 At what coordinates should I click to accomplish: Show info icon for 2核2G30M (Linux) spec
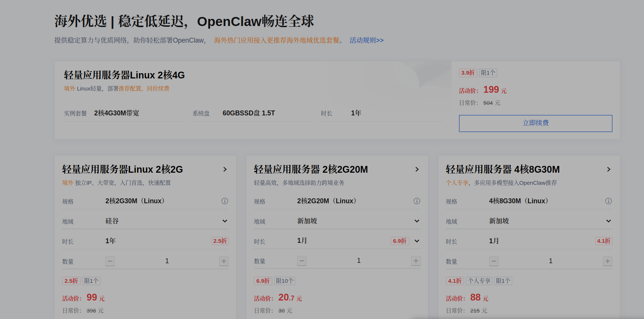point(225,201)
